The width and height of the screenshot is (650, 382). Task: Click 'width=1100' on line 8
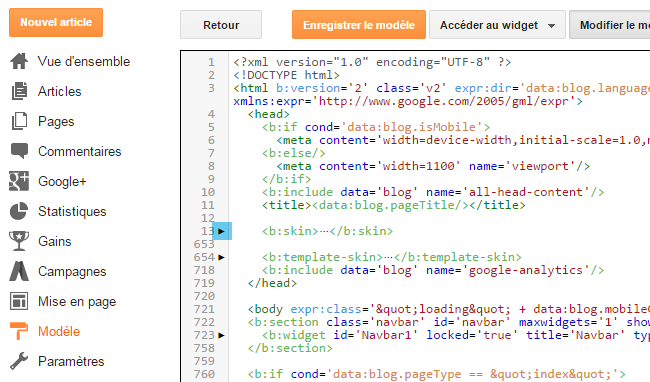(x=419, y=166)
